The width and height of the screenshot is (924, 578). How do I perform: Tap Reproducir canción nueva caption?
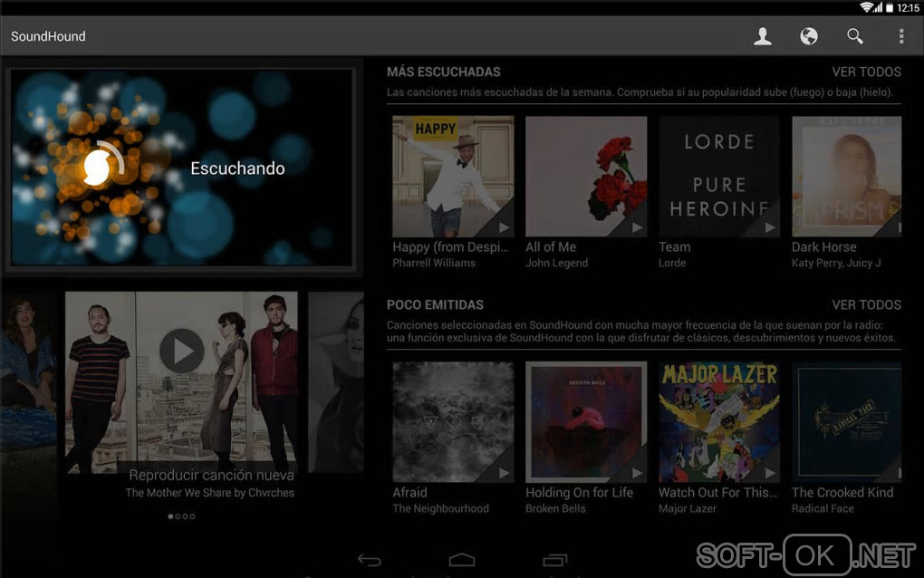click(211, 475)
